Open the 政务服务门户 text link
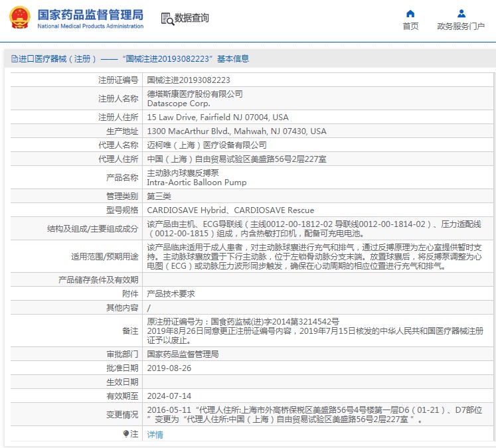This screenshot has height=448, width=496. [x=461, y=27]
